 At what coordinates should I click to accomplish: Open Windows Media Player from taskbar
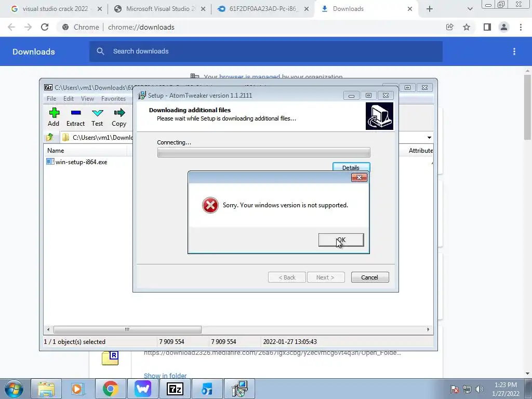coord(77,389)
